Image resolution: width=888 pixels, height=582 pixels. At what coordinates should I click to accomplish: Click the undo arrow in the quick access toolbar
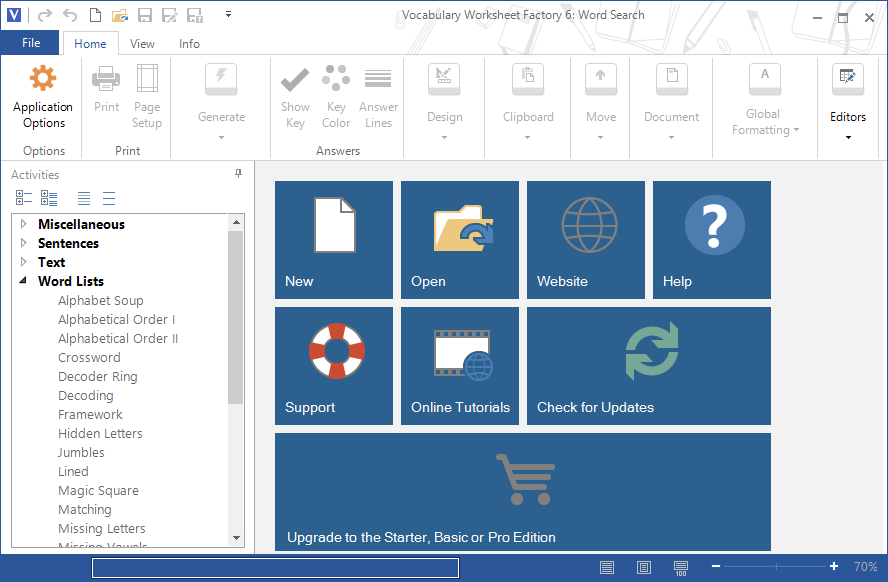click(x=70, y=15)
